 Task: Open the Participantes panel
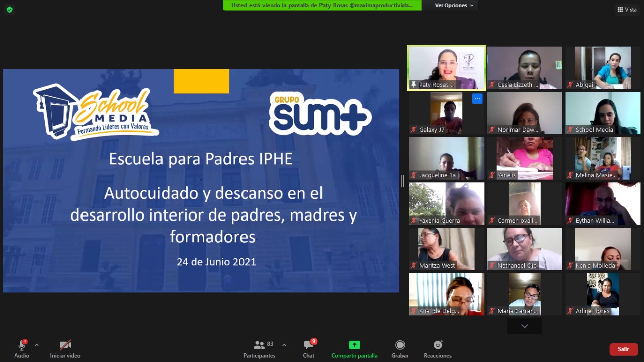pyautogui.click(x=260, y=349)
